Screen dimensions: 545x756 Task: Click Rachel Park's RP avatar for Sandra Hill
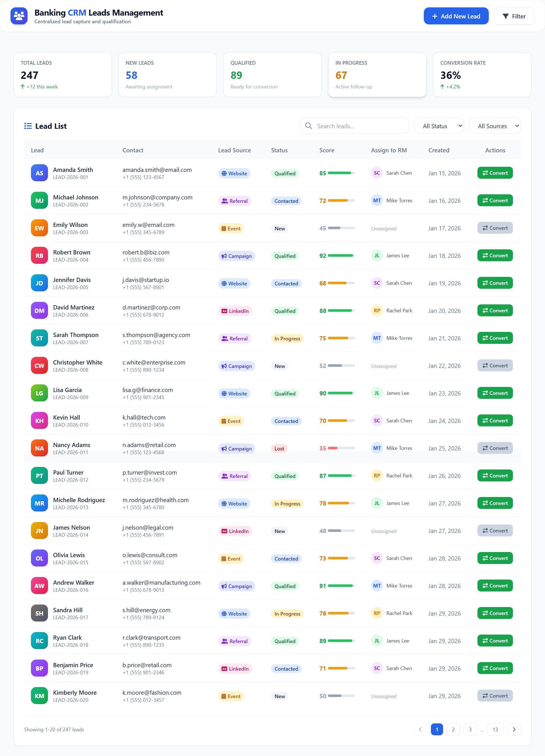(x=377, y=613)
